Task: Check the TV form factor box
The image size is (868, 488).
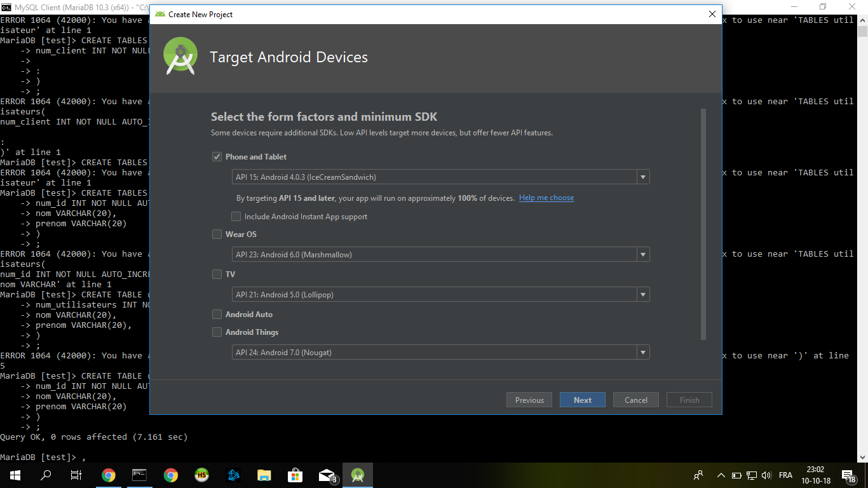Action: click(x=217, y=274)
